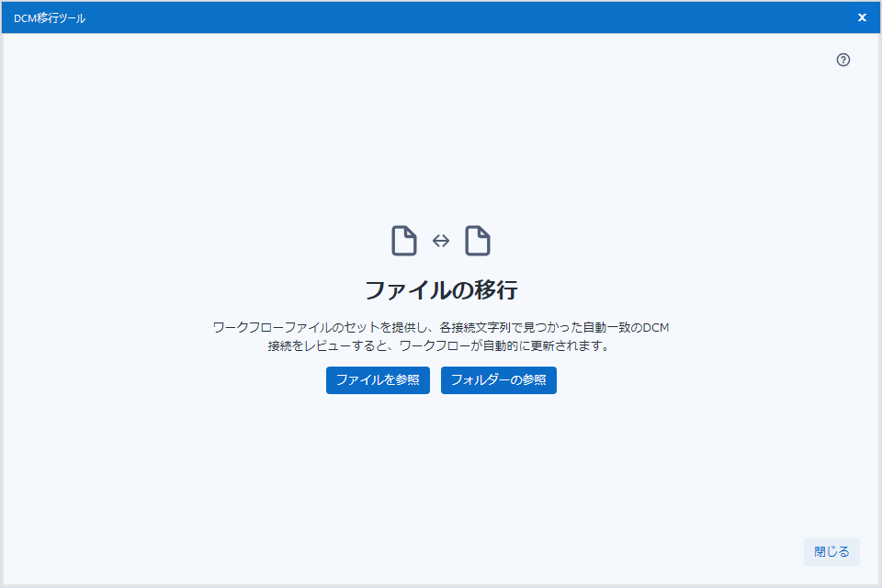Click the right document icon
882x588 pixels.
(477, 241)
